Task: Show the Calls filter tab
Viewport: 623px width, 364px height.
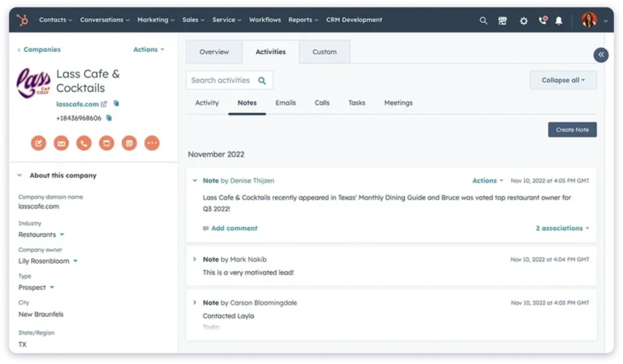Action: click(322, 103)
